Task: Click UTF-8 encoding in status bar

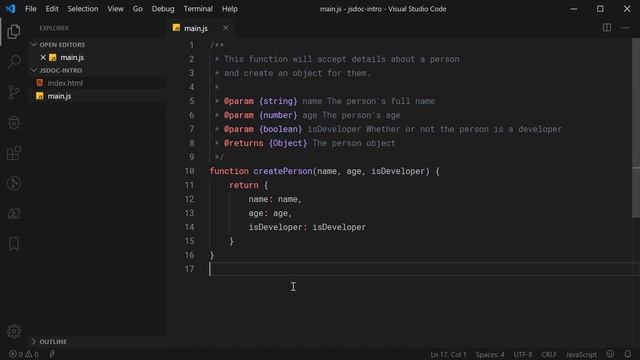Action: click(523, 354)
